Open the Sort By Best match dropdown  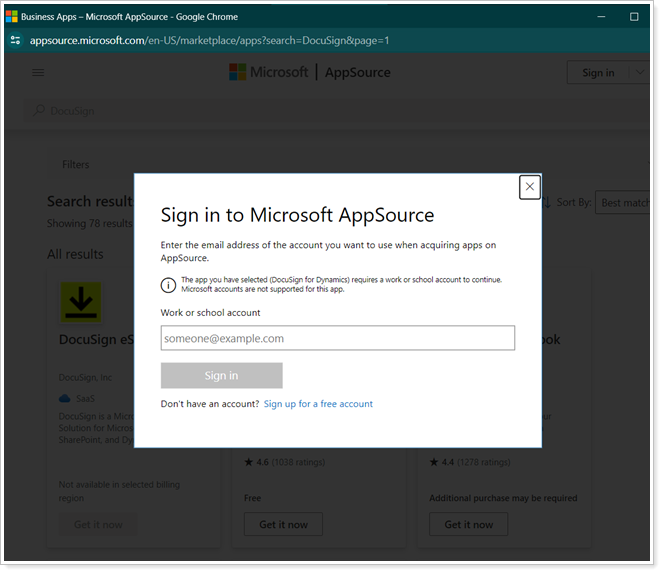625,203
